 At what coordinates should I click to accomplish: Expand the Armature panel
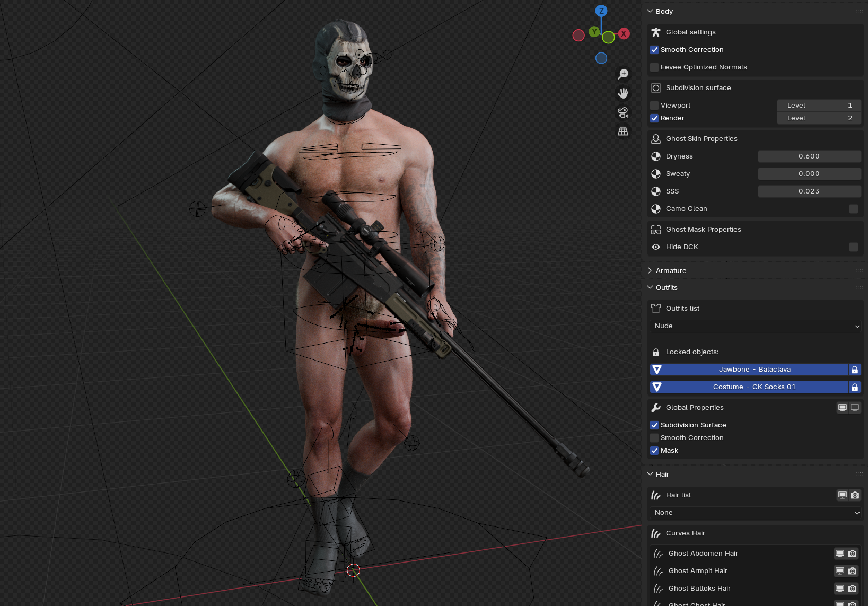pyautogui.click(x=671, y=271)
